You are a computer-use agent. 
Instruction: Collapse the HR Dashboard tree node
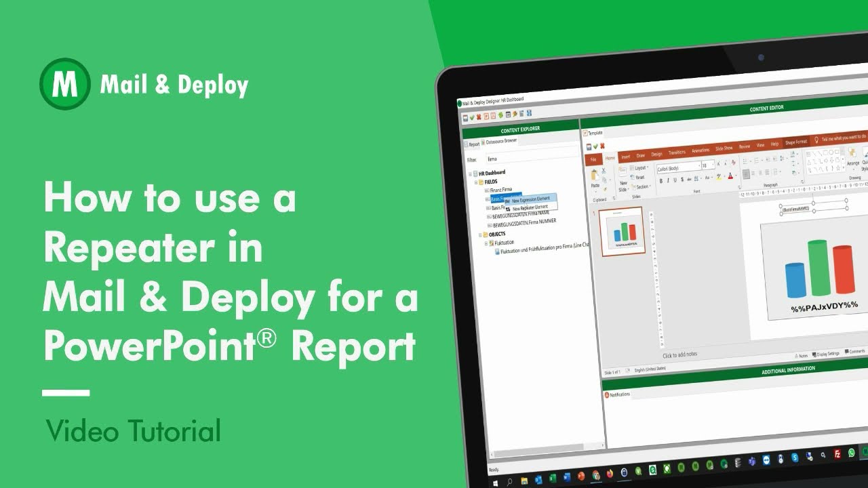[x=471, y=174]
